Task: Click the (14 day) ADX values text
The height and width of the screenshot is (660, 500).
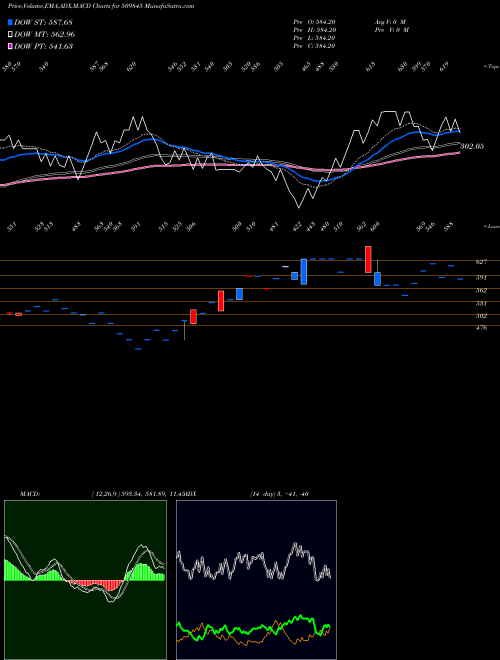Action: 279,494
